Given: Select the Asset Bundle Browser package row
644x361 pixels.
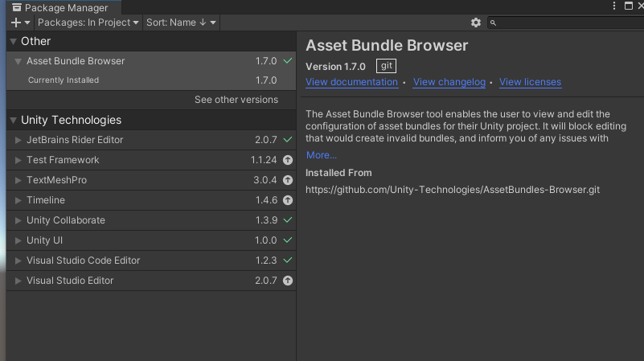Looking at the screenshot, I should coord(151,61).
